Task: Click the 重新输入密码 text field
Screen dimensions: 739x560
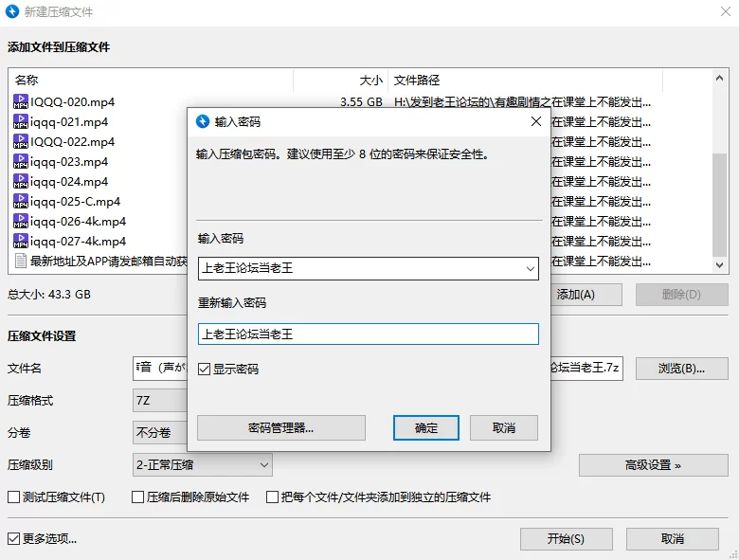Action: (369, 334)
